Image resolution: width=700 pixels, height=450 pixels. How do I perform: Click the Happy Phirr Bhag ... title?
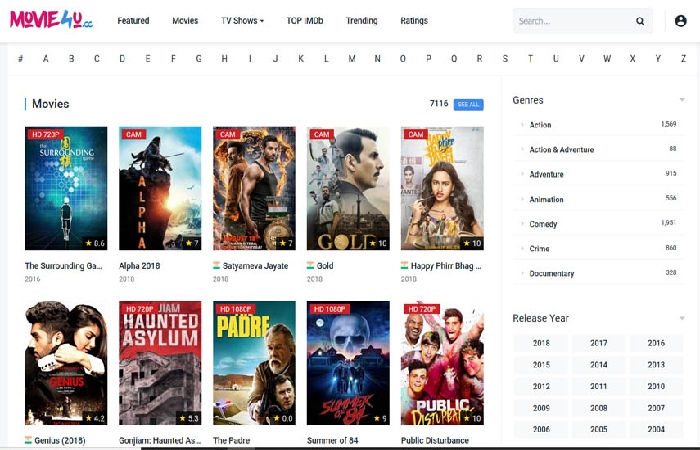click(446, 266)
